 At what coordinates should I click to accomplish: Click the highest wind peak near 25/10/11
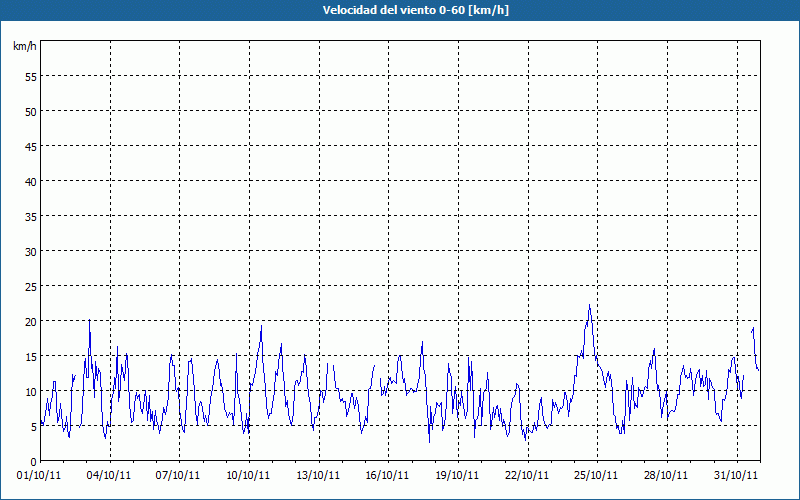[x=589, y=306]
